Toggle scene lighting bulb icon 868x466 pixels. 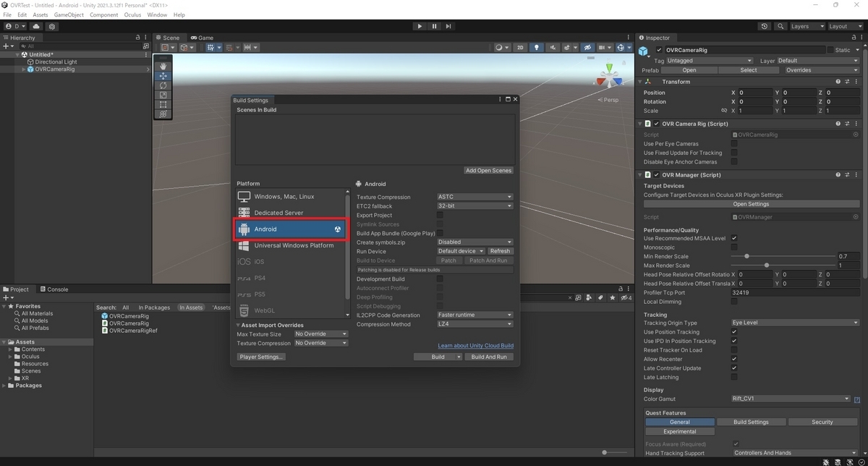536,48
